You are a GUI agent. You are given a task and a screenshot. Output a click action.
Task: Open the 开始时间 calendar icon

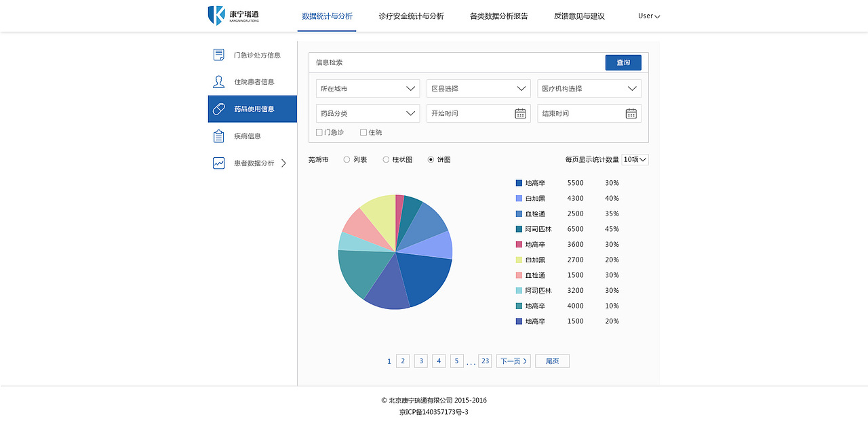[x=520, y=113]
